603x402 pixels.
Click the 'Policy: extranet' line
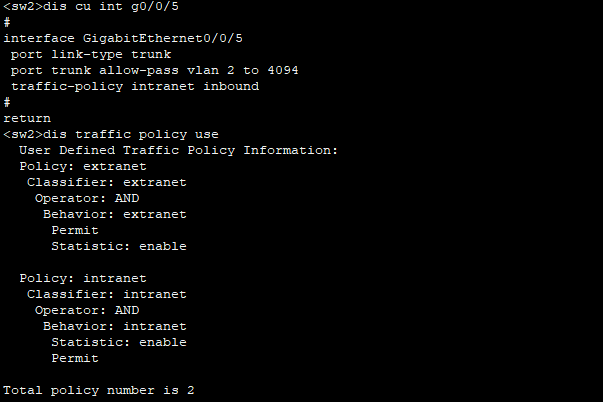(83, 167)
